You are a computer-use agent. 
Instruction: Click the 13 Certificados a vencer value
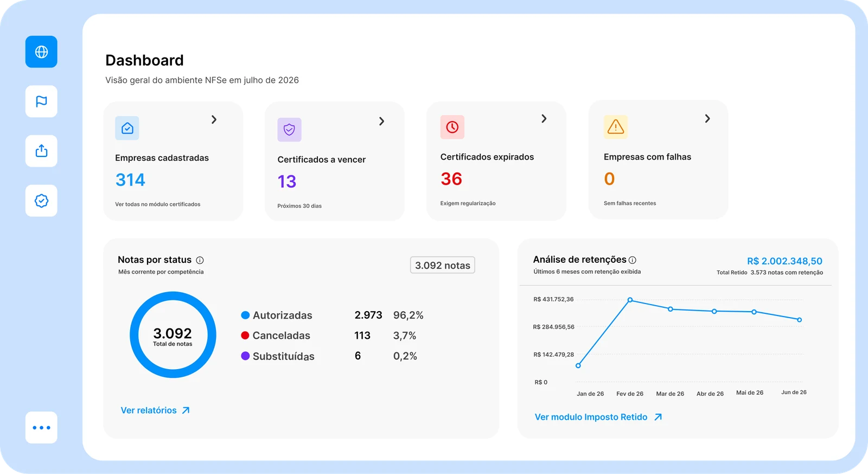coord(287,181)
